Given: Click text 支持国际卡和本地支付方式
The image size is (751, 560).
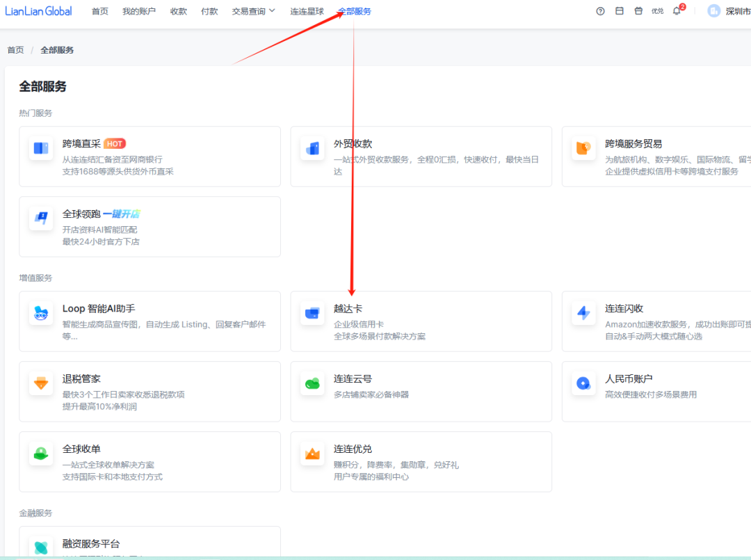Looking at the screenshot, I should [x=113, y=477].
